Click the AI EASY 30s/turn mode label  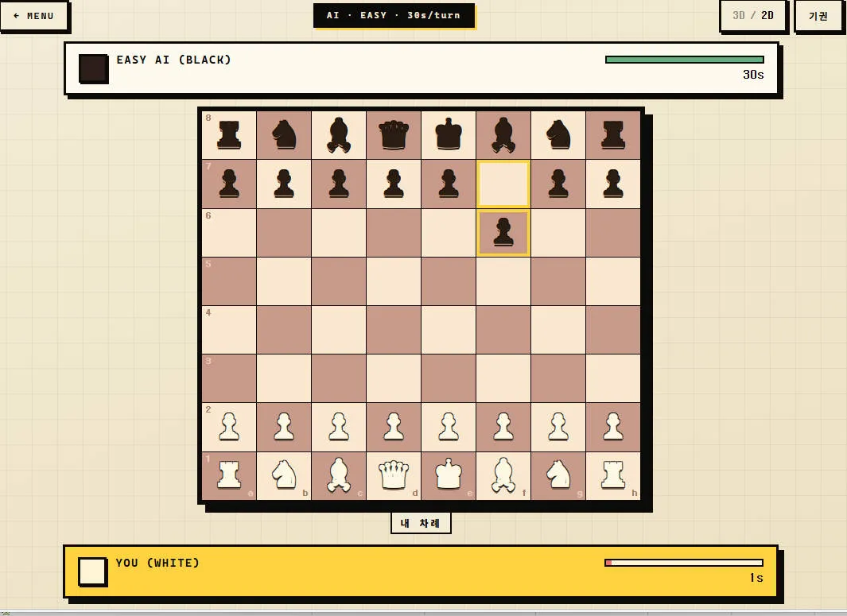pyautogui.click(x=393, y=15)
